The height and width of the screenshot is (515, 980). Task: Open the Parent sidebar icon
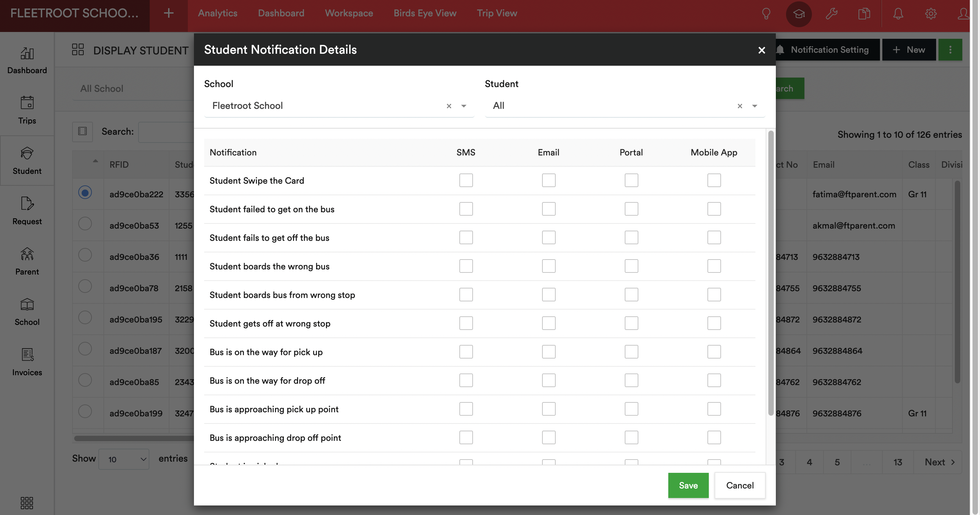[x=27, y=261]
